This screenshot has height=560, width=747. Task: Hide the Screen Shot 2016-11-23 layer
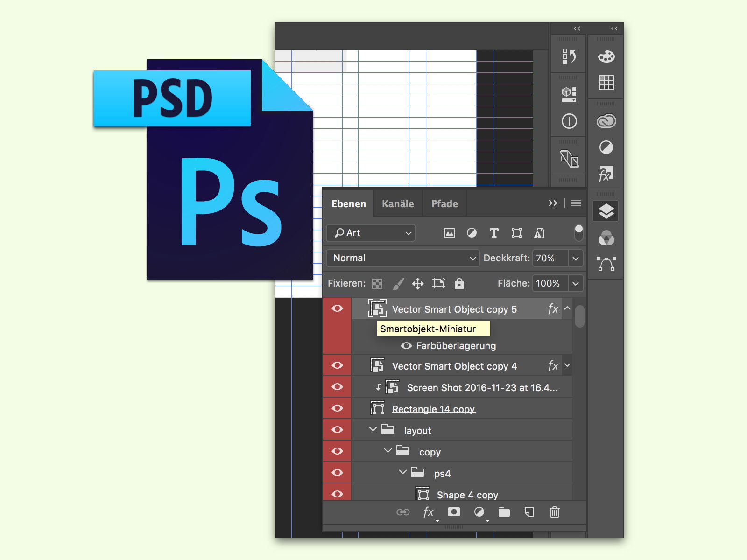337,387
